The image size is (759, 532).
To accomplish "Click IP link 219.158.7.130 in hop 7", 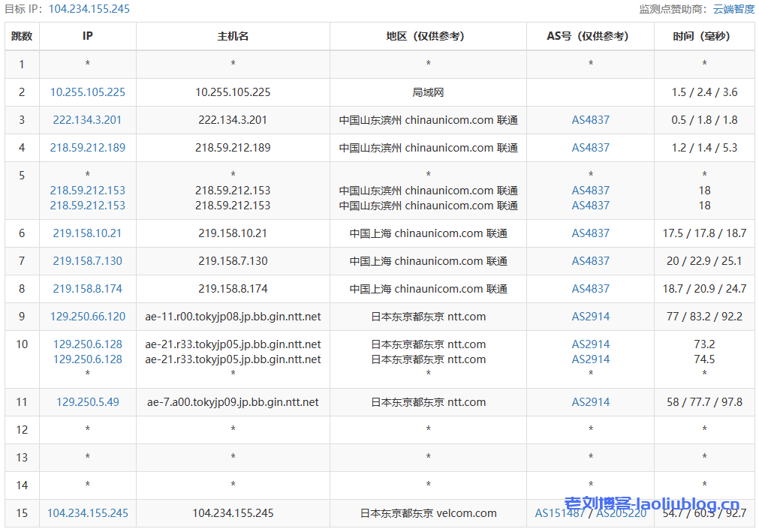I will (87, 260).
